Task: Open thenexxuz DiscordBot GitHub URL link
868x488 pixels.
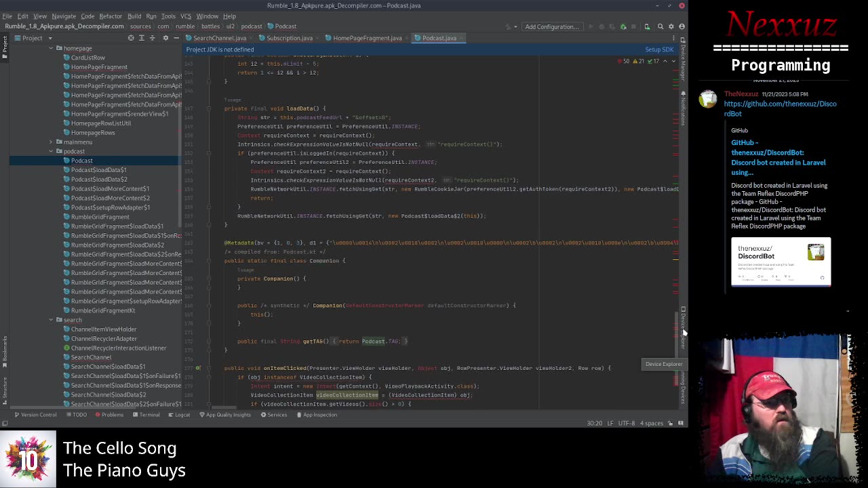Action: [x=780, y=108]
